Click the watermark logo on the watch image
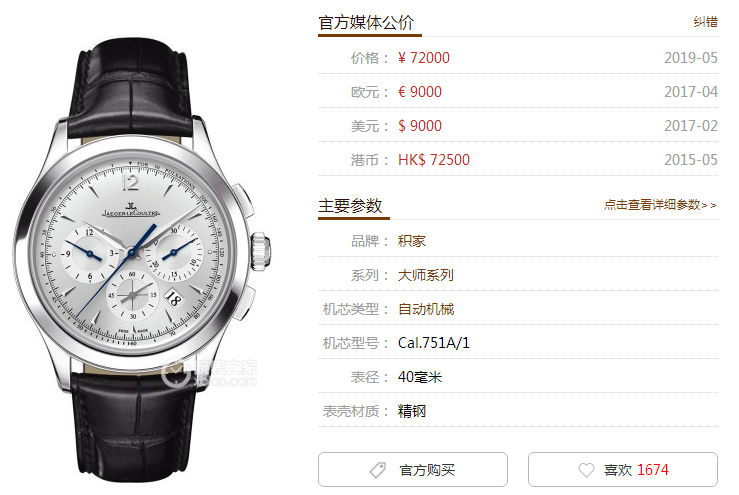The height and width of the screenshot is (495, 739). click(x=209, y=373)
